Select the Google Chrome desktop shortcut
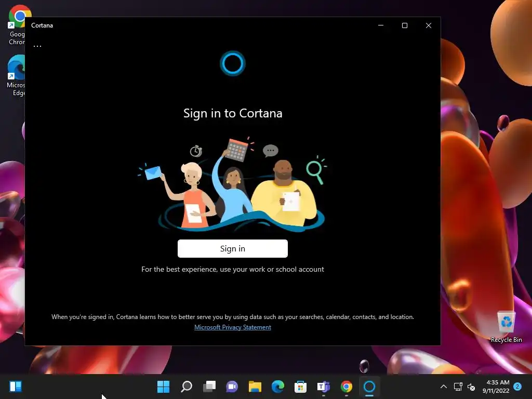The image size is (532, 399). click(16, 25)
